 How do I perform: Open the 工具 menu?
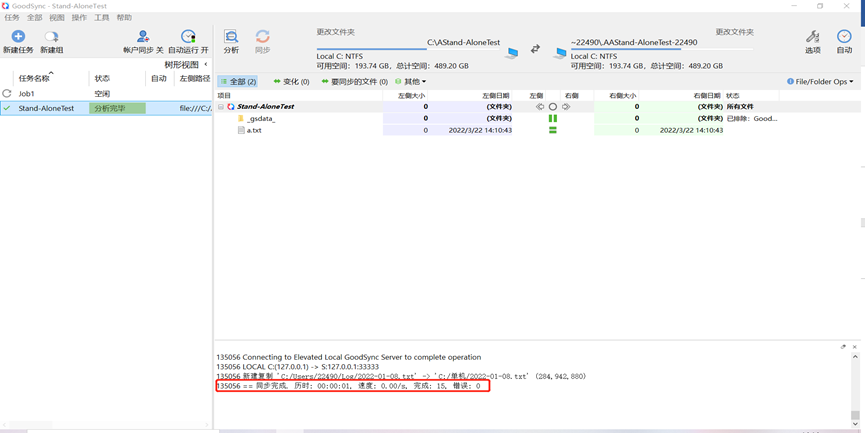(x=102, y=18)
